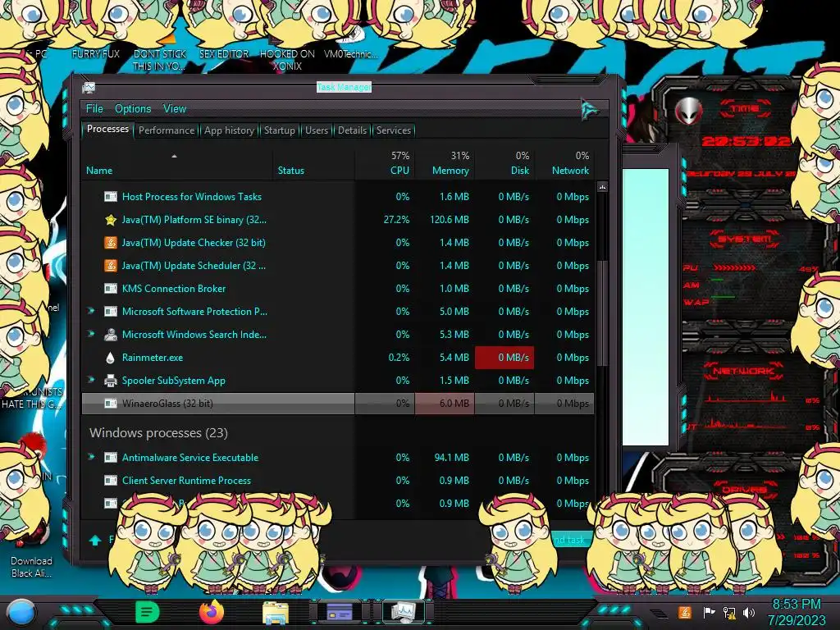
Task: Click the Rainmeter.exe water drop icon
Action: [x=111, y=358]
